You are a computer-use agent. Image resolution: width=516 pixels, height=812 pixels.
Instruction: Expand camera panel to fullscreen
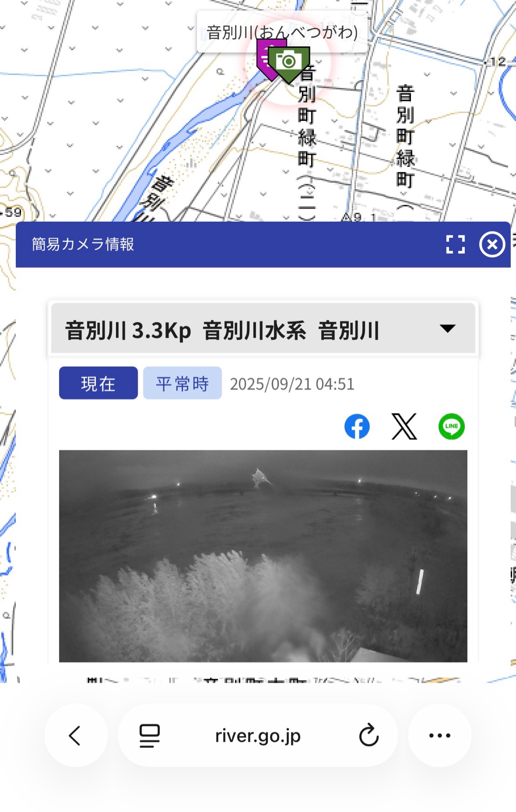click(x=455, y=244)
